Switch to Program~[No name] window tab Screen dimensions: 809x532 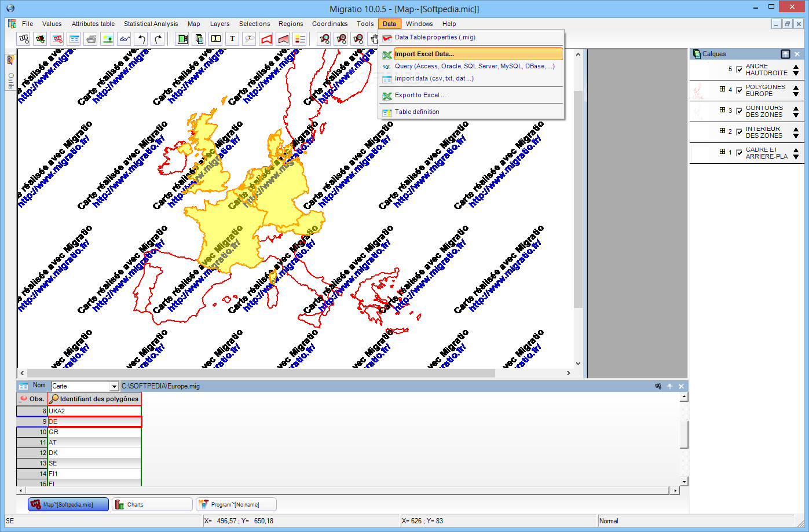(x=236, y=504)
